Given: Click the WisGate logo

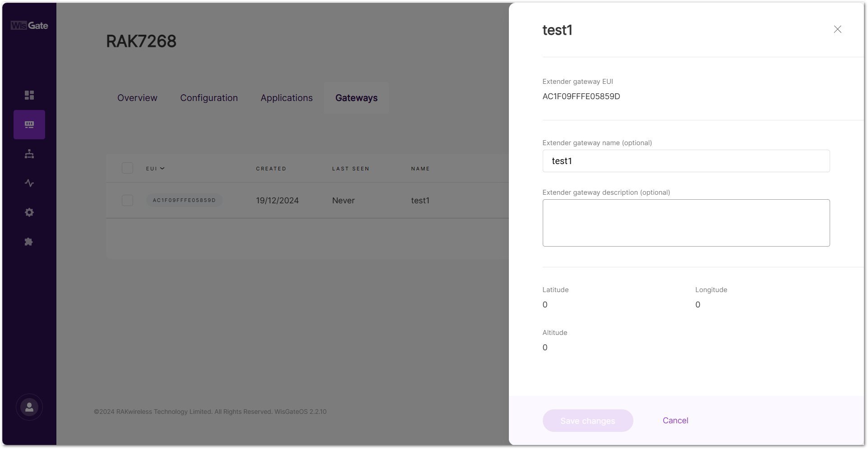Looking at the screenshot, I should pyautogui.click(x=29, y=26).
